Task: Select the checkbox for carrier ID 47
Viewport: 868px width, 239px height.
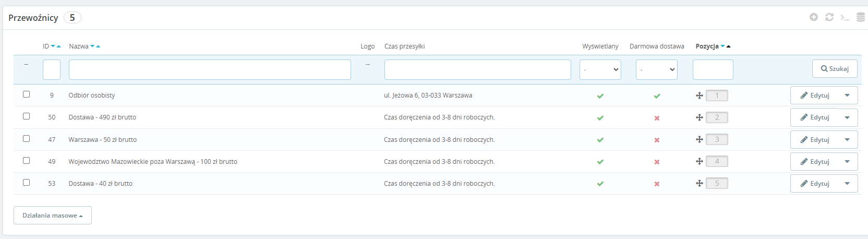Action: tap(26, 138)
